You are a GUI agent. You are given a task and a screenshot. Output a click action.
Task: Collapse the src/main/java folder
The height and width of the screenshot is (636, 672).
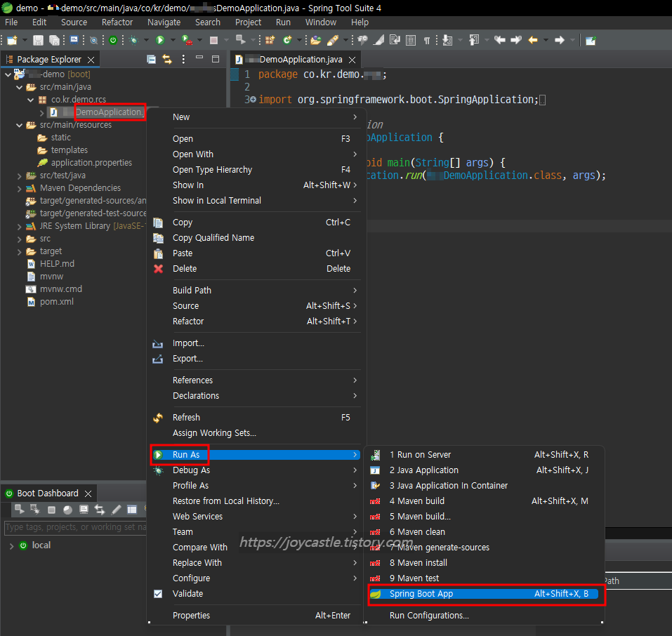[19, 87]
